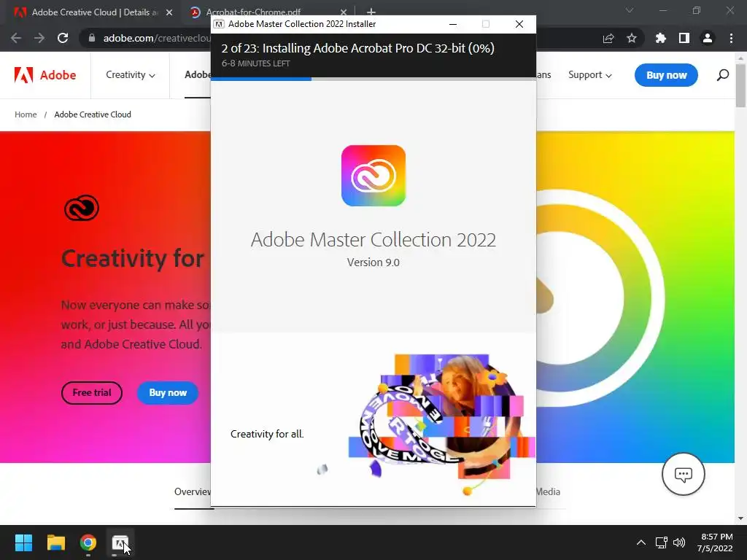Go to Home in the breadcrumb
This screenshot has width=747, height=560.
(26, 114)
